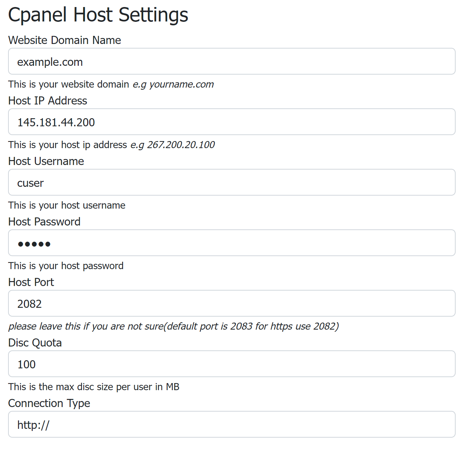Click the host ip address example hint

111,145
